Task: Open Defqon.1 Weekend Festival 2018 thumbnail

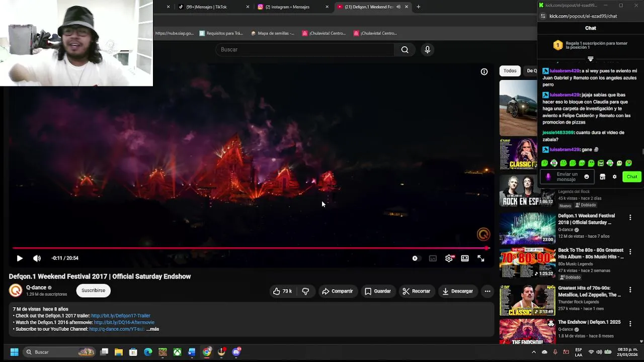Action: pyautogui.click(x=527, y=228)
